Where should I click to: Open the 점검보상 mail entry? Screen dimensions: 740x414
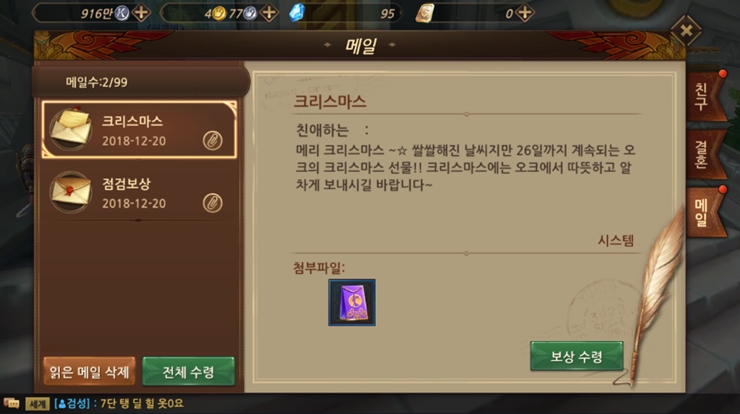[x=139, y=193]
